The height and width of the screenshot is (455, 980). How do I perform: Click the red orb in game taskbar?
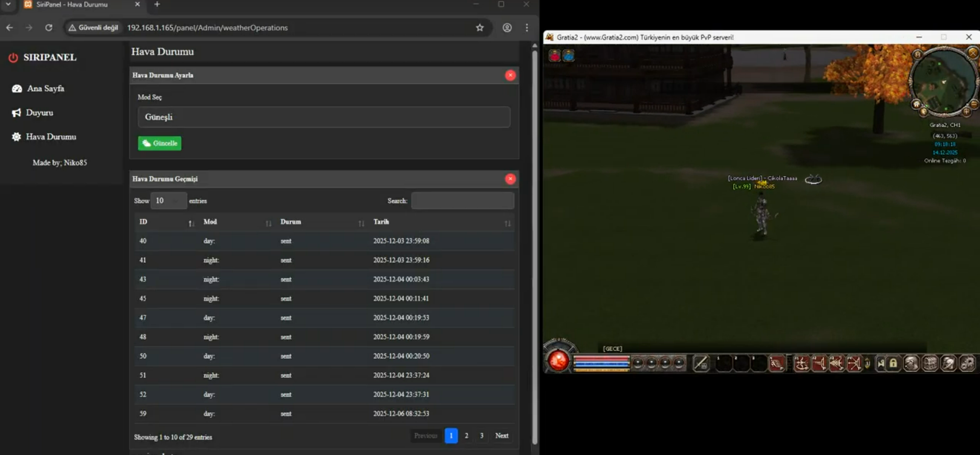point(559,361)
